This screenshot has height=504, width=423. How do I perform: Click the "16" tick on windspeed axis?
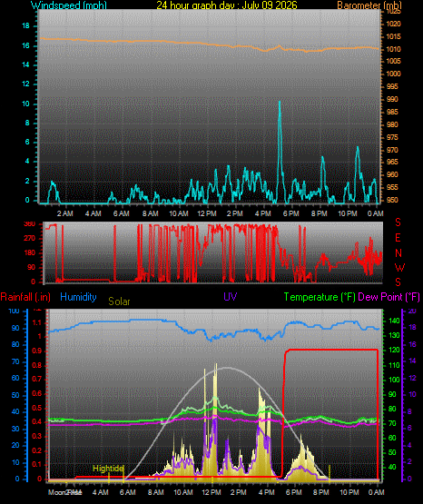coord(25,45)
